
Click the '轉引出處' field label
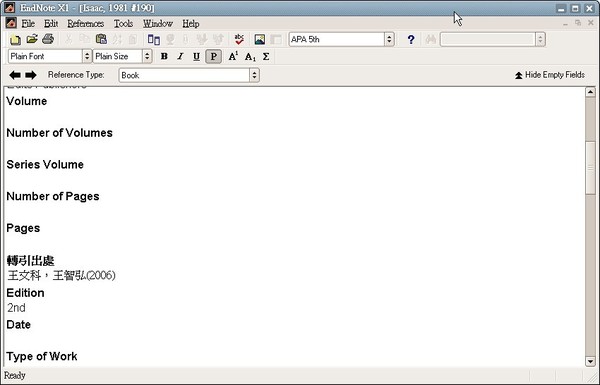pyautogui.click(x=31, y=261)
